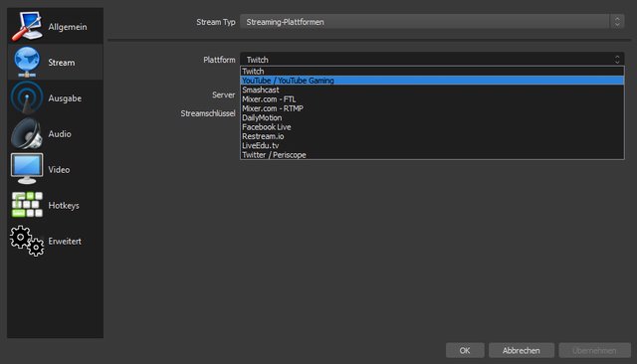Expand the Stream Typ dropdown
The image size is (637, 364).
tap(432, 22)
